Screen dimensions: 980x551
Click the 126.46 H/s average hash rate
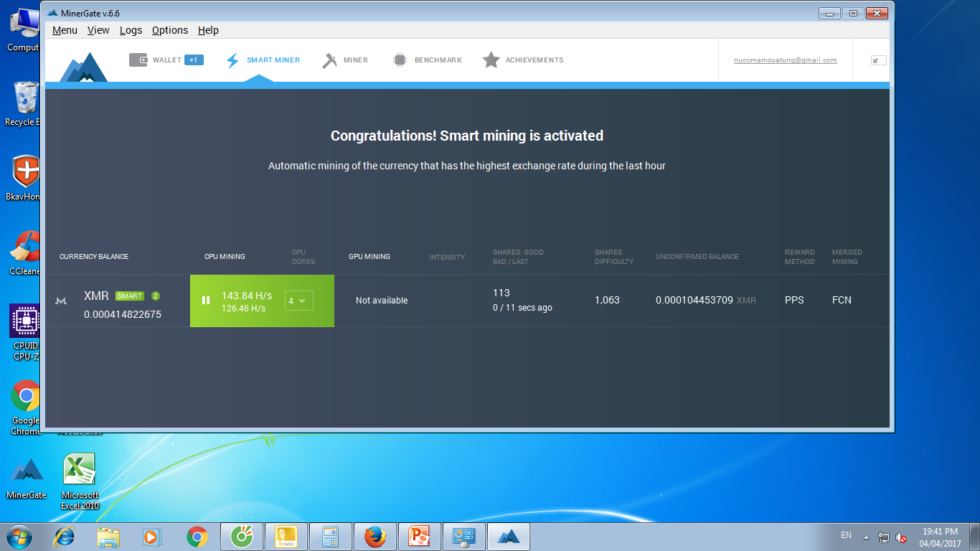point(244,309)
